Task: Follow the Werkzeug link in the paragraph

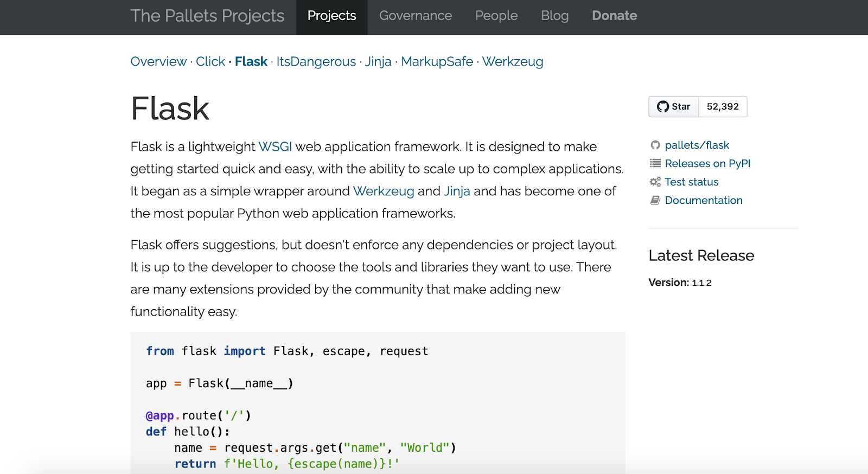Action: click(384, 191)
